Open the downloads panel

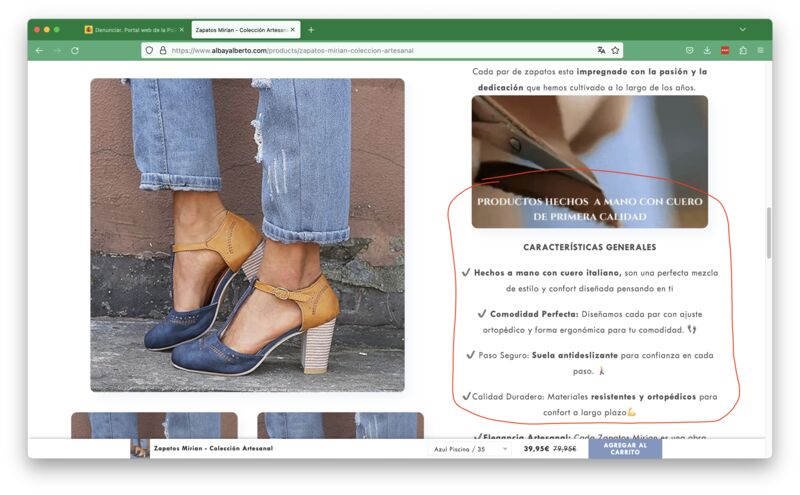click(707, 50)
